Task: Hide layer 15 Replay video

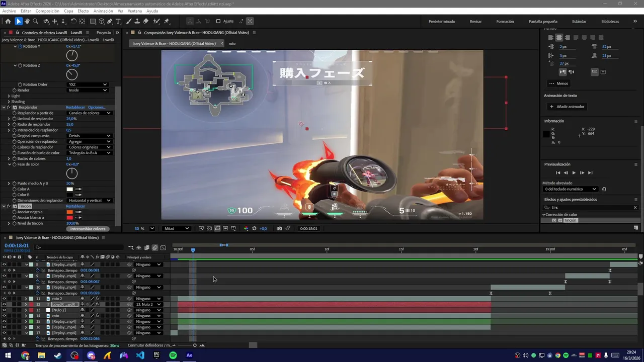Action: point(4,321)
